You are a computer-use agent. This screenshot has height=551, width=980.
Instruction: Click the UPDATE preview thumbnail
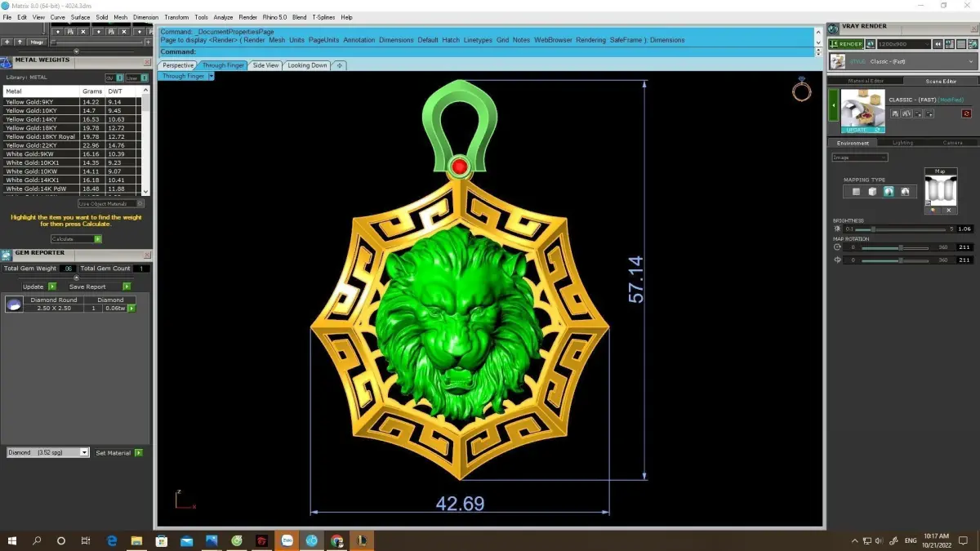point(862,111)
